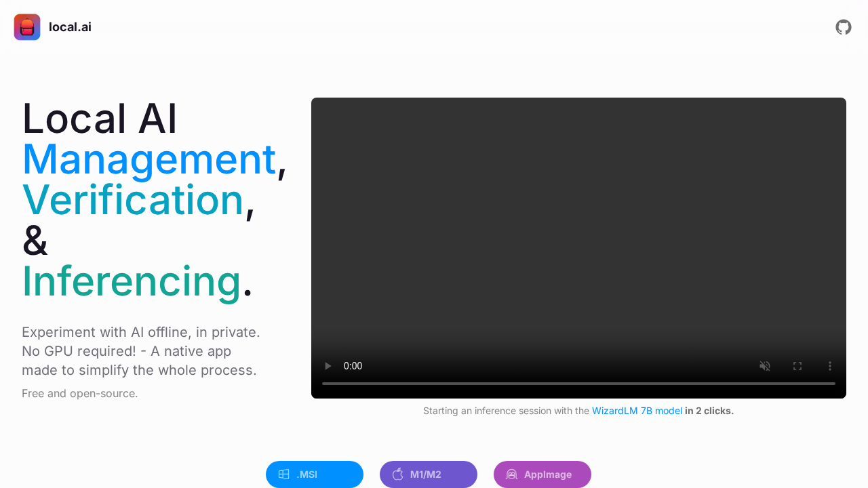Click the video progress bar
The width and height of the screenshot is (868, 488).
tap(578, 384)
